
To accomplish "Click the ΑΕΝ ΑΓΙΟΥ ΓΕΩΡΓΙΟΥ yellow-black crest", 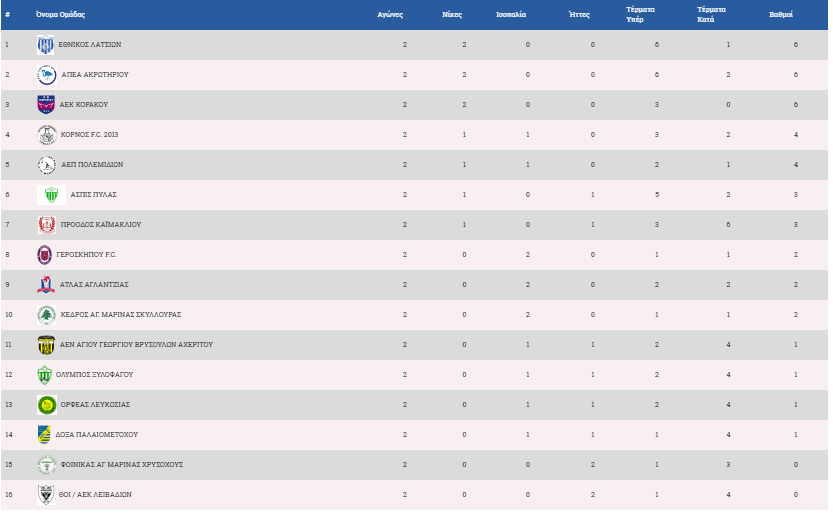I will tap(46, 345).
